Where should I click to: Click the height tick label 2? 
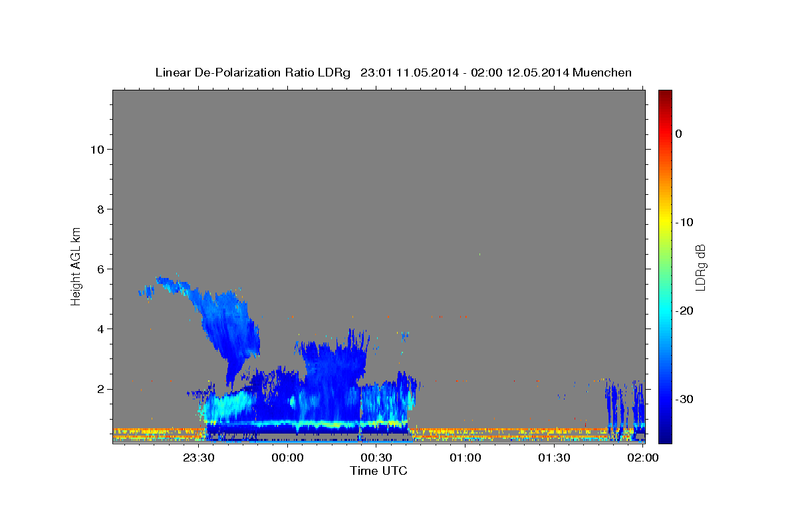tap(100, 389)
